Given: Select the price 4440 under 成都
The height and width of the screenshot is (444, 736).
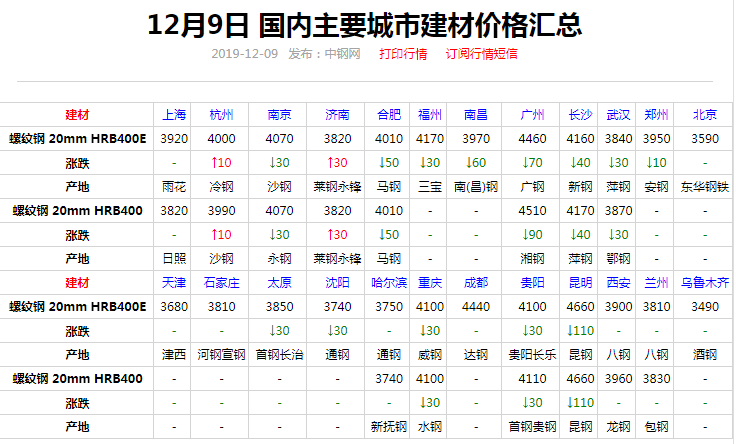Looking at the screenshot, I should (x=475, y=307).
